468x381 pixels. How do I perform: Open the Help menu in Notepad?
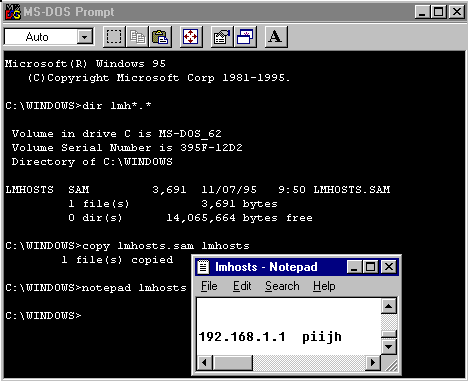pos(324,286)
